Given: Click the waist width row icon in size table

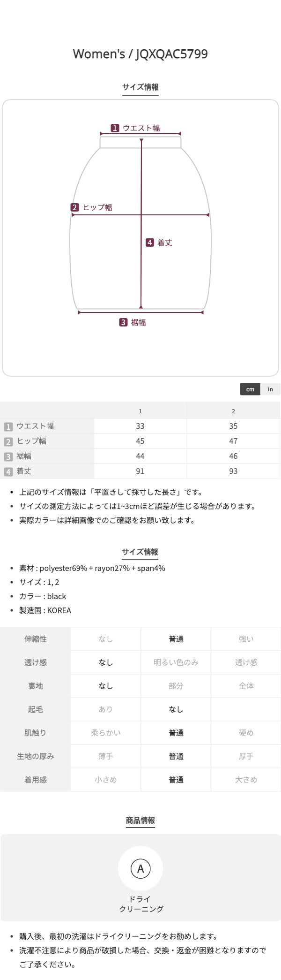Looking at the screenshot, I should pyautogui.click(x=8, y=426).
